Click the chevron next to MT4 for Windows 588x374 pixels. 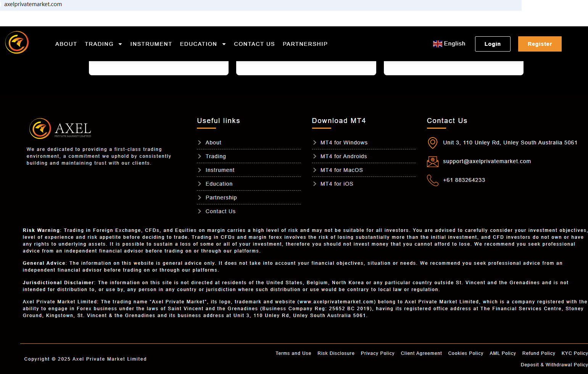point(315,142)
